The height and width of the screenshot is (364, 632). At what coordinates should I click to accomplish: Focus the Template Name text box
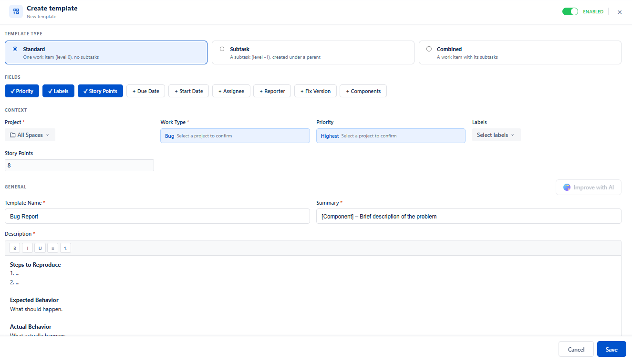click(157, 216)
